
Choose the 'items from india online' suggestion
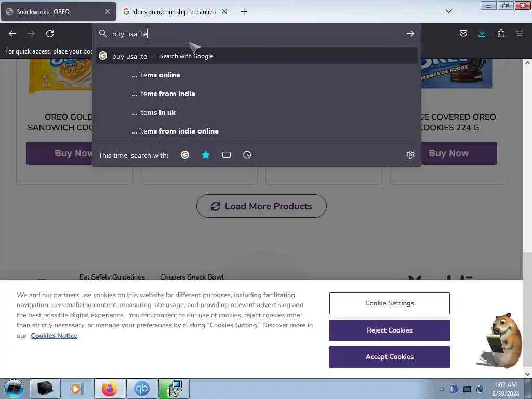tap(257, 131)
